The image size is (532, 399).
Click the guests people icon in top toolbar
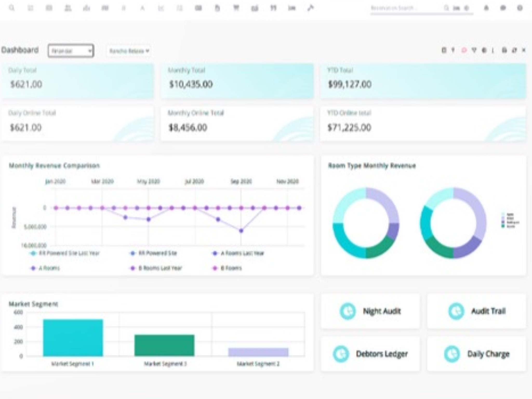click(x=68, y=8)
